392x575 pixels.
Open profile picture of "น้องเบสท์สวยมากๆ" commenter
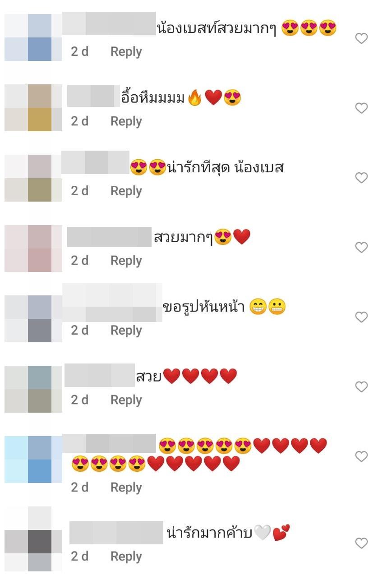coord(33,37)
